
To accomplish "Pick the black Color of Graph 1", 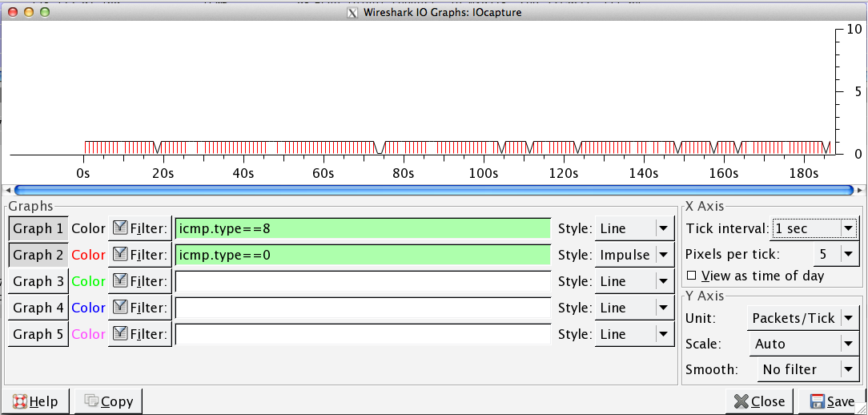I will click(89, 229).
